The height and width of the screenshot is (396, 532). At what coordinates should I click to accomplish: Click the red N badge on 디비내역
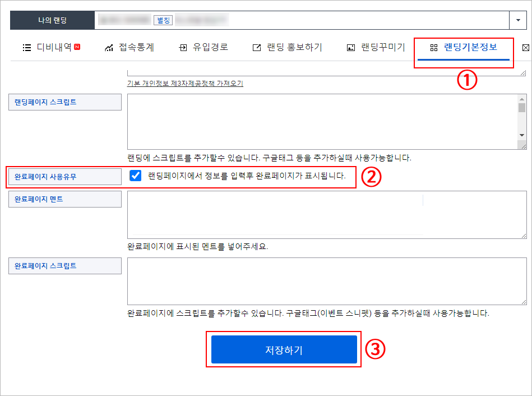[77, 47]
